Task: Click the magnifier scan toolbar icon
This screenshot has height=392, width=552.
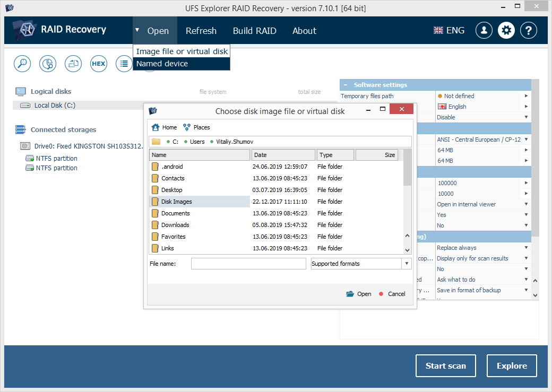Action: click(x=22, y=64)
